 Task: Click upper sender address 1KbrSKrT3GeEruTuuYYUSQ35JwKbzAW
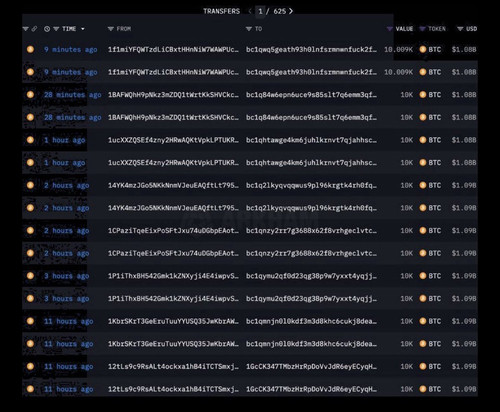[x=173, y=321]
